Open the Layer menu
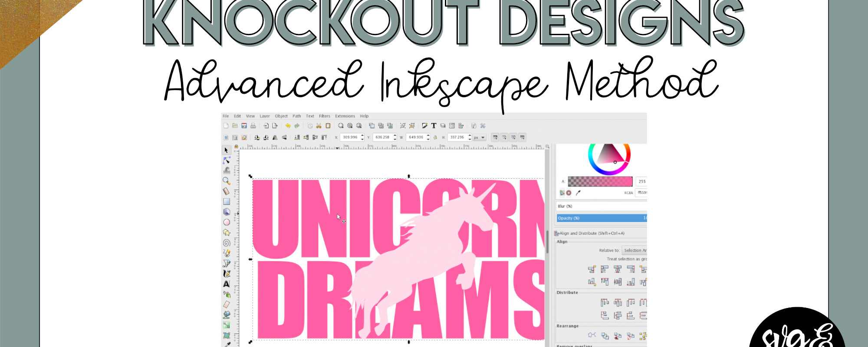This screenshot has height=347, width=868. click(265, 116)
